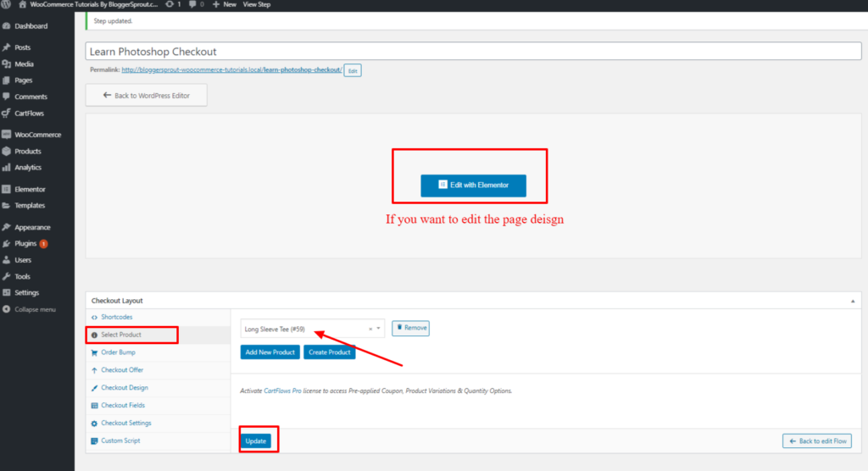
Task: Open the learn-photoshop-checkout permalink
Action: 231,69
